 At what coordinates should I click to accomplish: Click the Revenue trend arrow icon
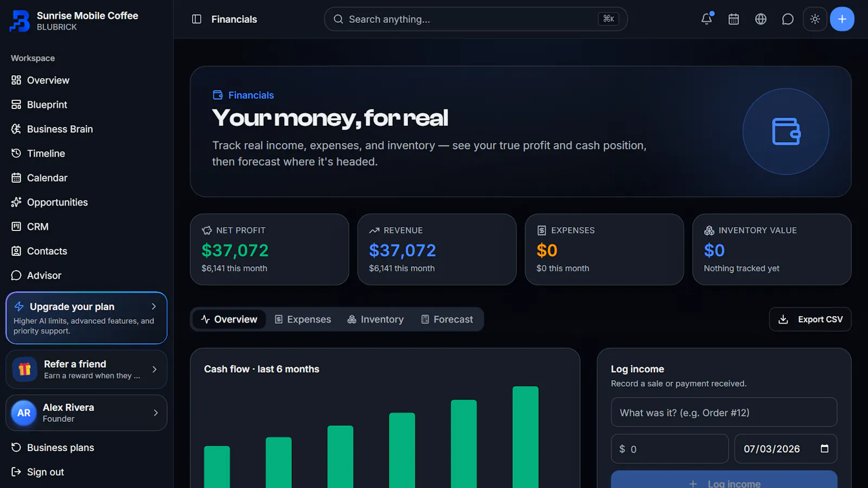click(374, 230)
